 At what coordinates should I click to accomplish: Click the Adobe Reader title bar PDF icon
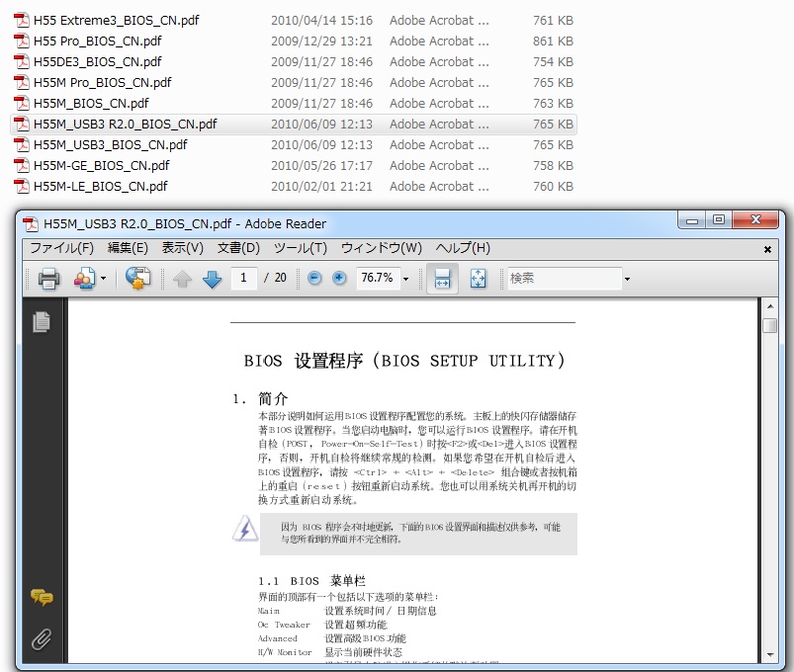coord(31,223)
